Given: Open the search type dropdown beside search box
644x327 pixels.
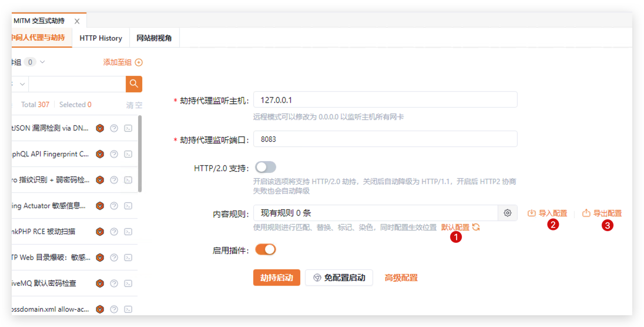Looking at the screenshot, I should point(22,84).
